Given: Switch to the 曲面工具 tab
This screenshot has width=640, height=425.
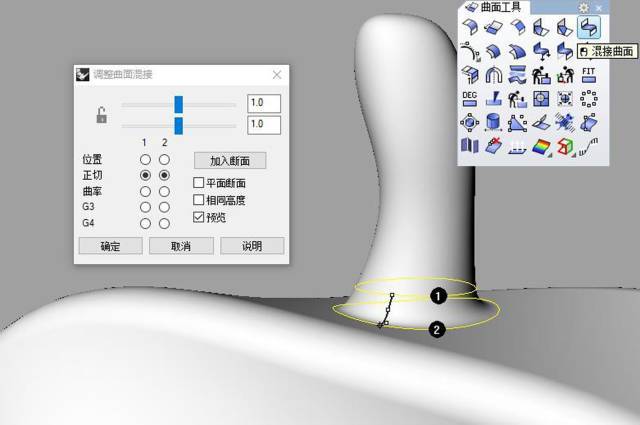Looking at the screenshot, I should click(494, 7).
